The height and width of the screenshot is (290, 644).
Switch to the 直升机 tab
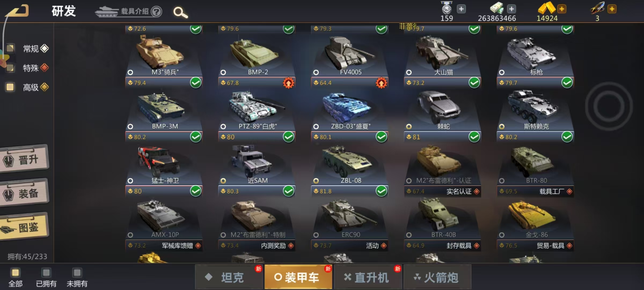368,277
